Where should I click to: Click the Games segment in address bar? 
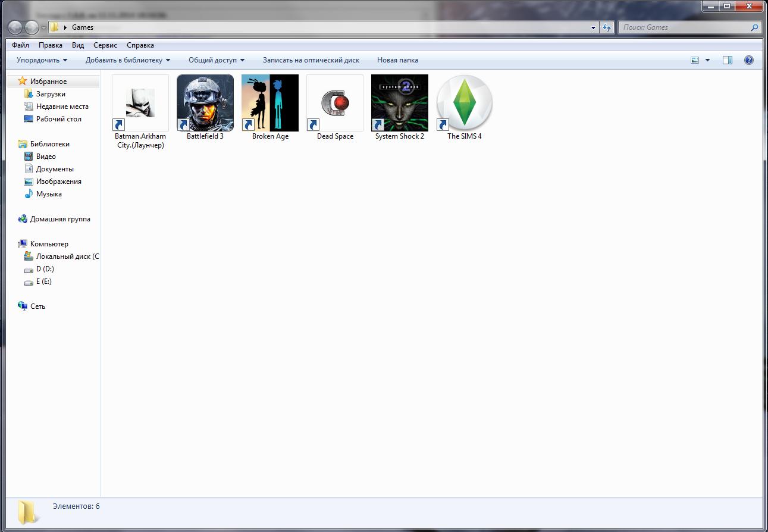click(83, 27)
